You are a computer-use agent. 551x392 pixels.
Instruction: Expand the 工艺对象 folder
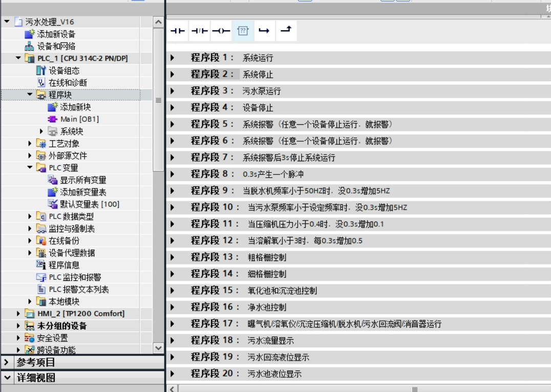pyautogui.click(x=30, y=143)
